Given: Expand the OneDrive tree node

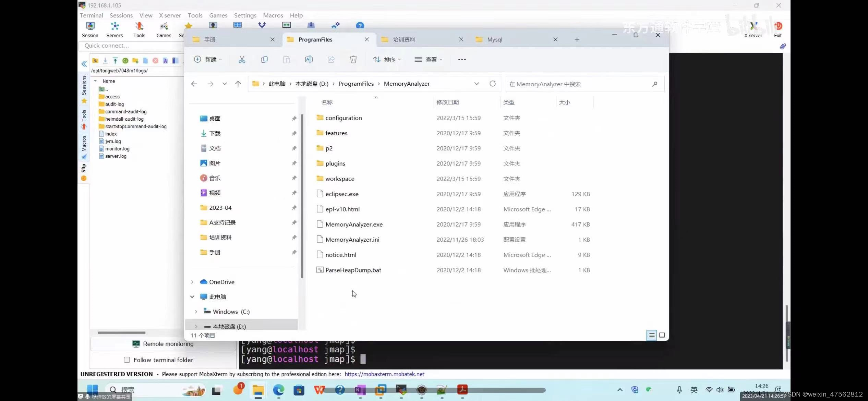Looking at the screenshot, I should coord(192,282).
